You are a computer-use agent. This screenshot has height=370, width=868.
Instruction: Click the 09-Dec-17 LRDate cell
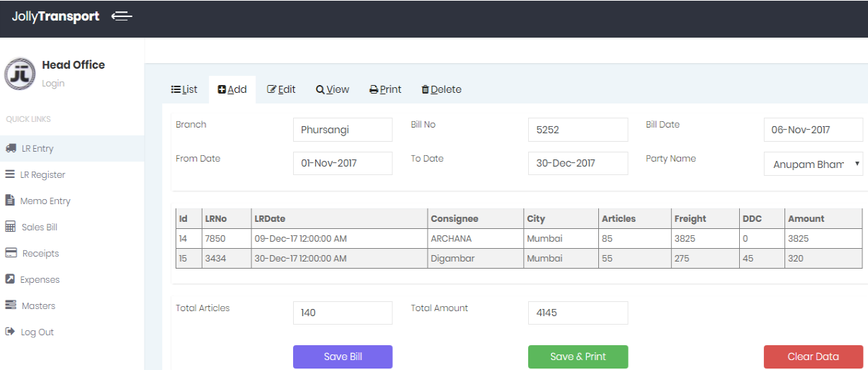coord(340,238)
